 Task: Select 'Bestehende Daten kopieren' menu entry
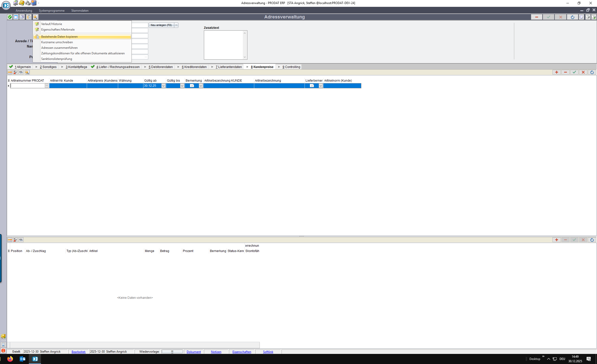point(59,37)
